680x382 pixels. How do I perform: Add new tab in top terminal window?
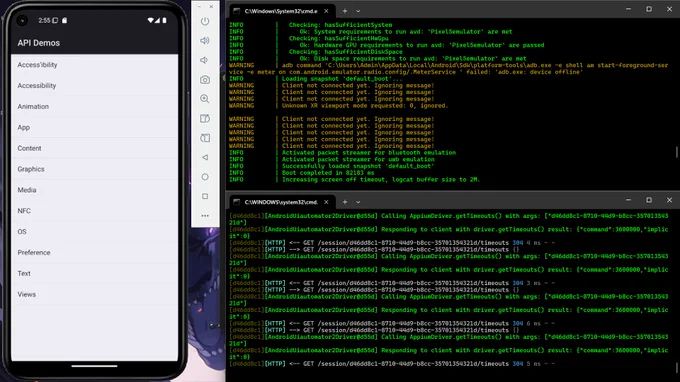pos(345,11)
